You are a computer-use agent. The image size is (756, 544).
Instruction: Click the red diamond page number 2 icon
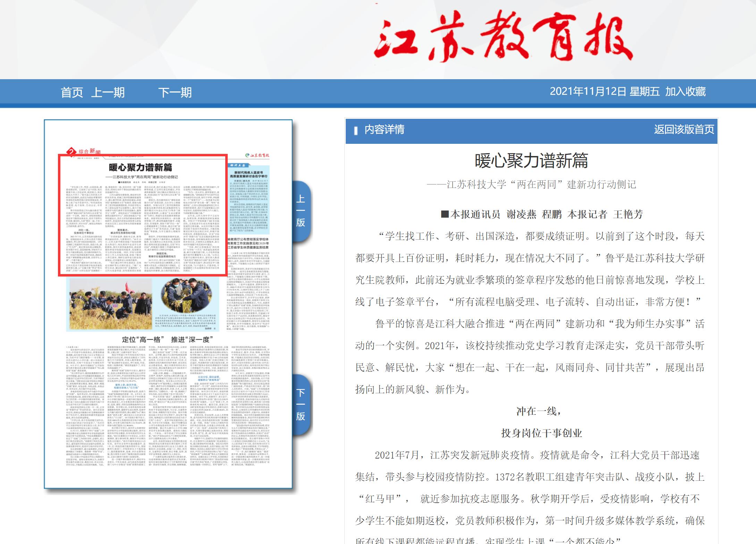pos(71,152)
